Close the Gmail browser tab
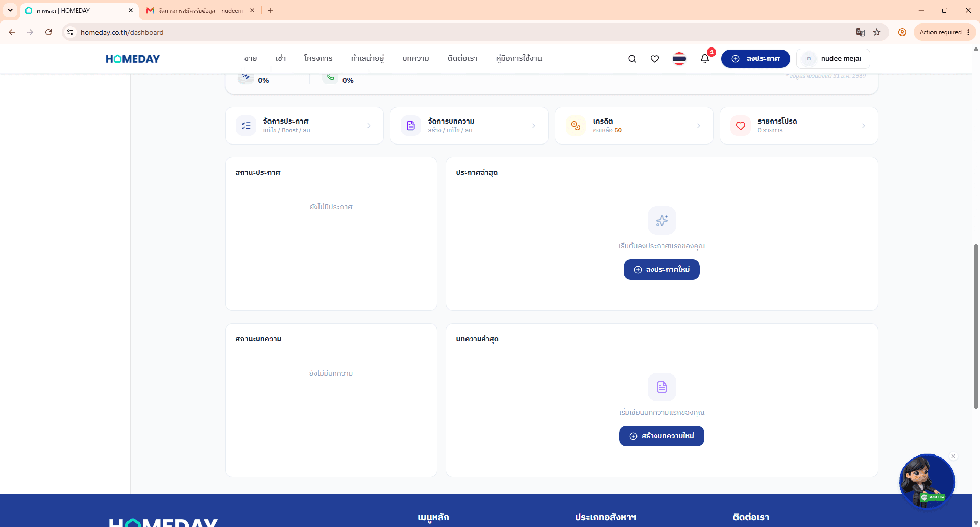The width and height of the screenshot is (980, 527). pyautogui.click(x=252, y=10)
